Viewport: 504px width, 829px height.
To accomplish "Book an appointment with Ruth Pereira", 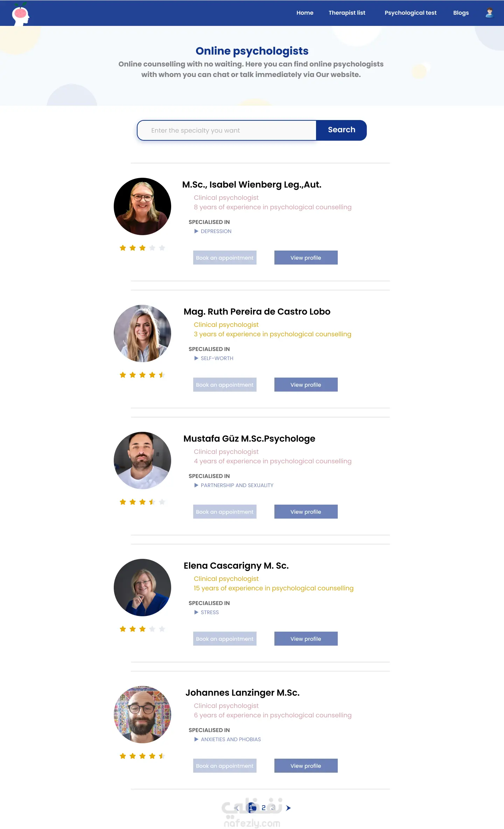I will click(225, 385).
